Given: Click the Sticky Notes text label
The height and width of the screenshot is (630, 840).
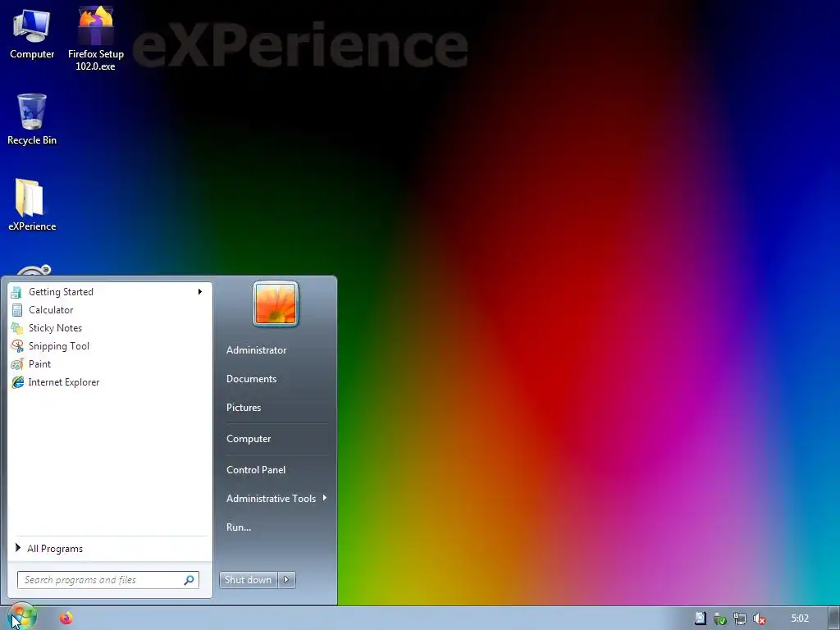Looking at the screenshot, I should pos(55,328).
